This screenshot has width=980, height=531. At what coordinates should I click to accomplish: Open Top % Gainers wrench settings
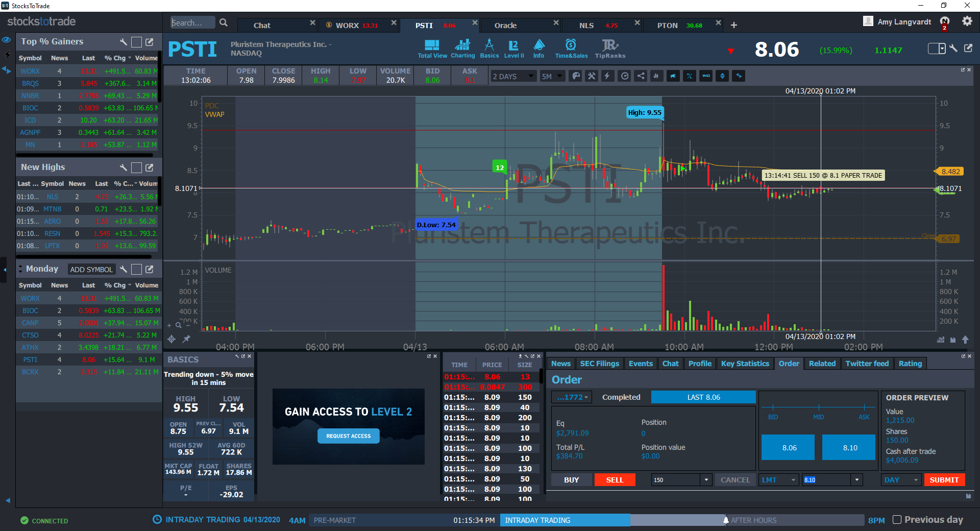coord(123,42)
